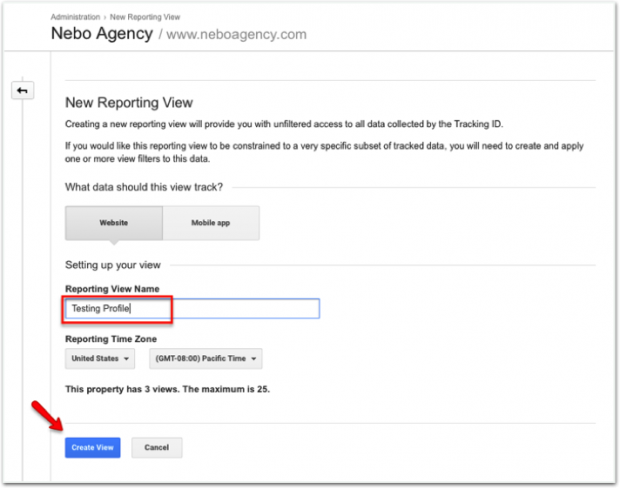This screenshot has width=620, height=489.
Task: Click the 'What data should this view track?' text
Action: coord(143,187)
